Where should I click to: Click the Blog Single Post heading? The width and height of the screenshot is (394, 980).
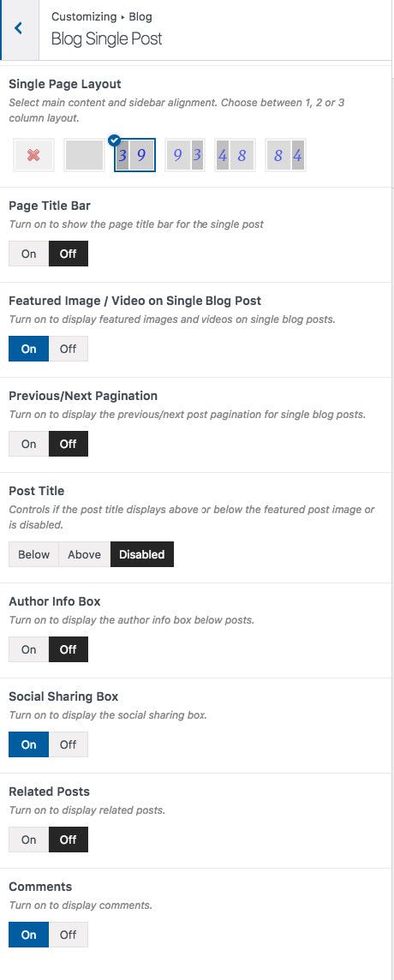106,39
